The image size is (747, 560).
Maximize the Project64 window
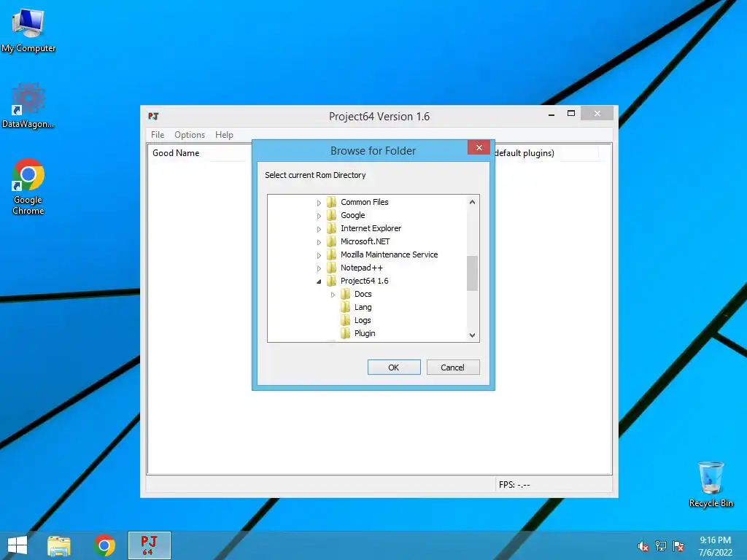(570, 113)
